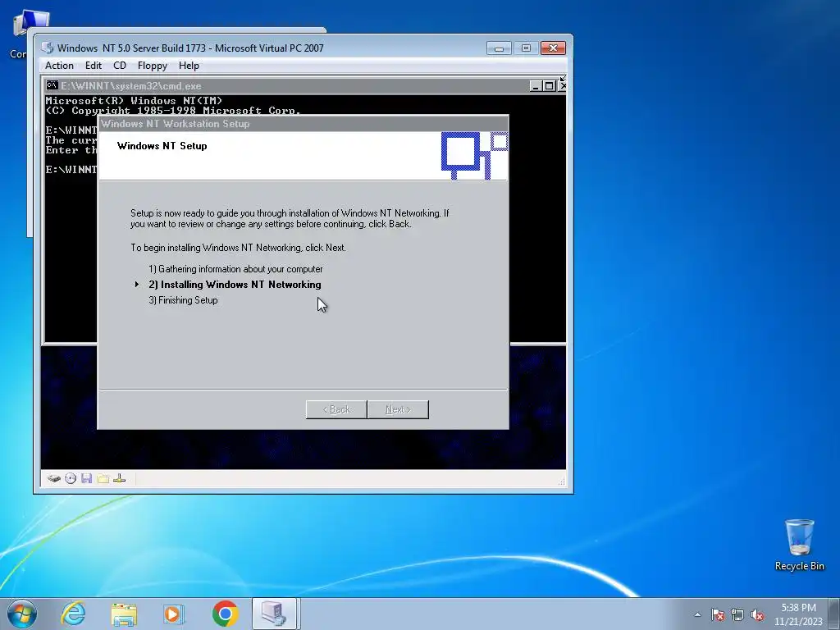Open Windows Media Player from the taskbar
The image size is (840, 630).
click(x=174, y=614)
